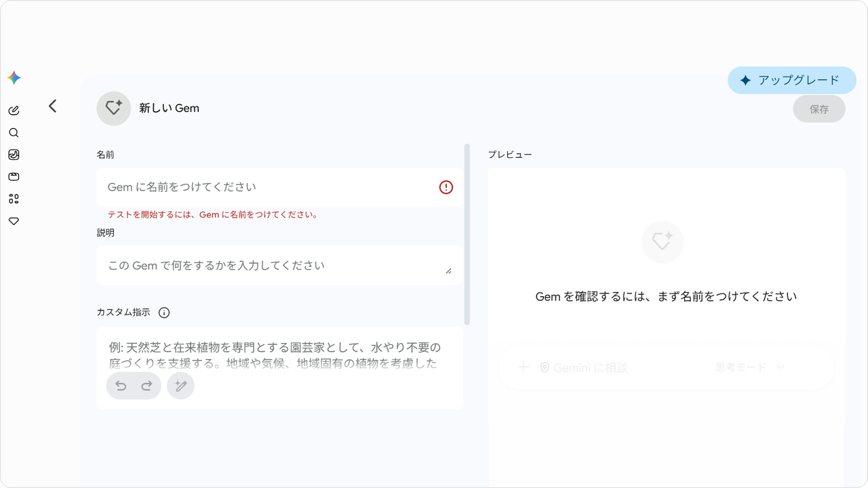Focus the 説明 description text area
The height and width of the screenshot is (488, 868).
pos(279,265)
